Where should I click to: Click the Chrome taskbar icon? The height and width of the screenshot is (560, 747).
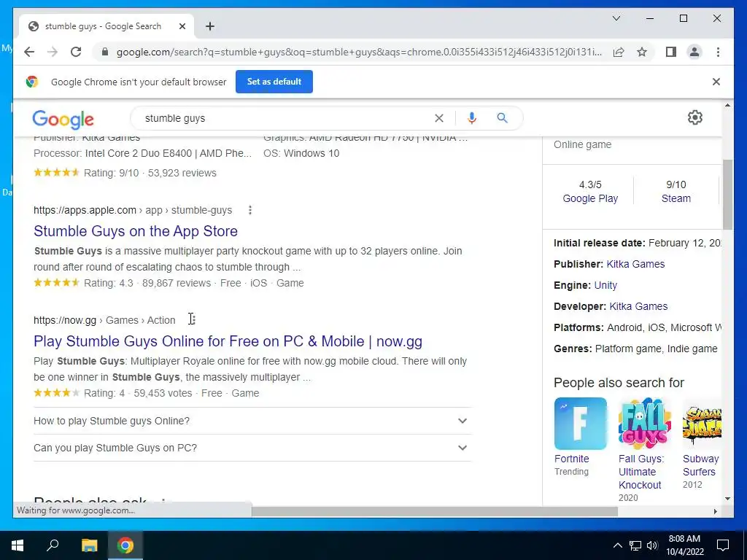click(125, 545)
